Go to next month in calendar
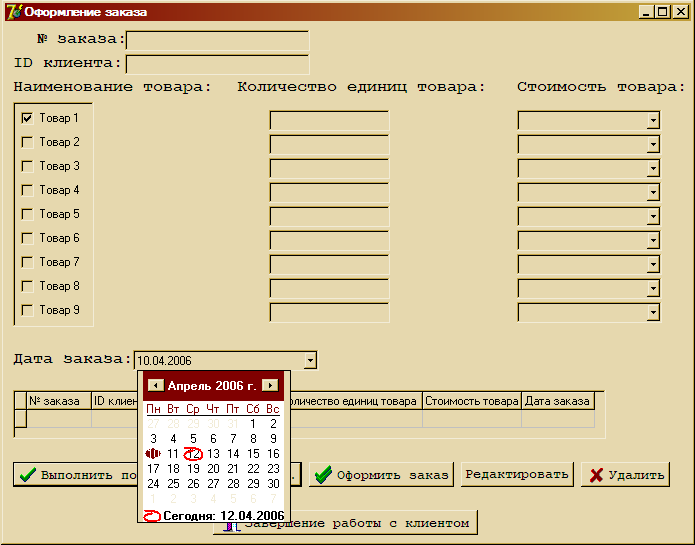 click(x=270, y=385)
